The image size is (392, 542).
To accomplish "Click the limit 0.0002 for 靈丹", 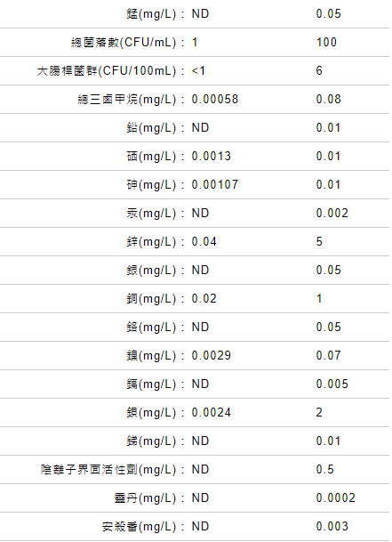I will point(336,498).
